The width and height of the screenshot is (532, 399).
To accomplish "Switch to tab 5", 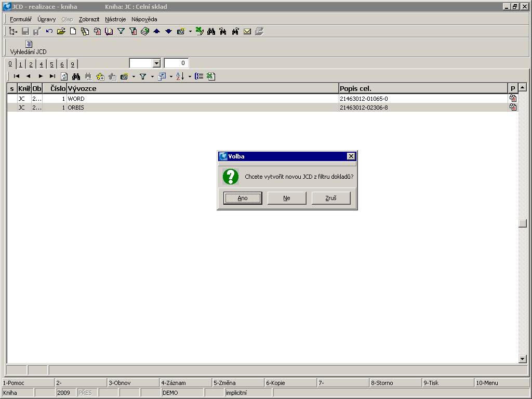I will pyautogui.click(x=51, y=64).
